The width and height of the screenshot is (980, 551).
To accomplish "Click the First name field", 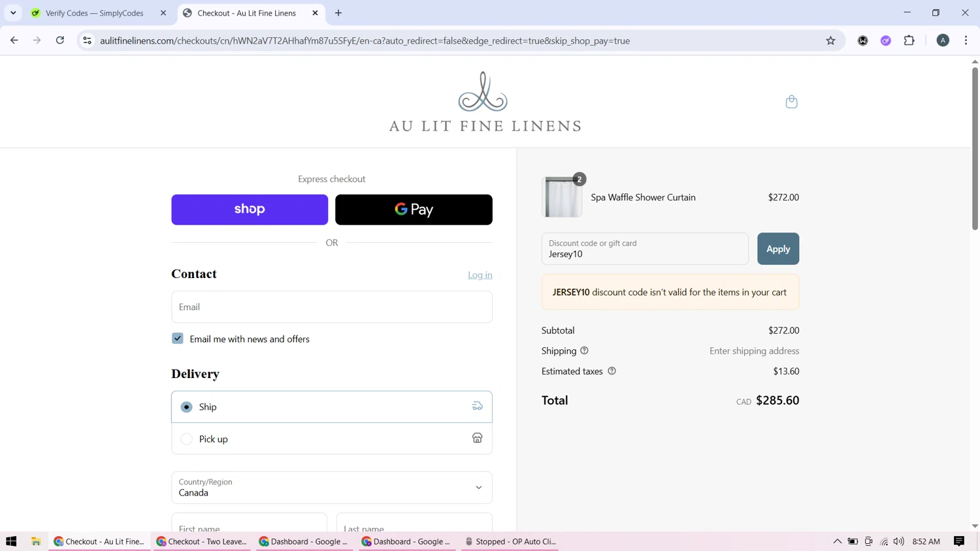I will (x=249, y=523).
